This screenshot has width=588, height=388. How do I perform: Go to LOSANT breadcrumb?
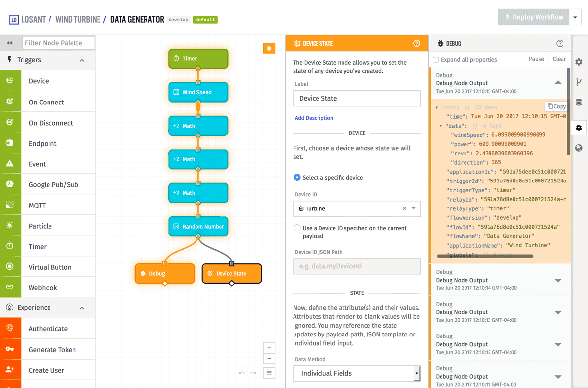[x=33, y=20]
